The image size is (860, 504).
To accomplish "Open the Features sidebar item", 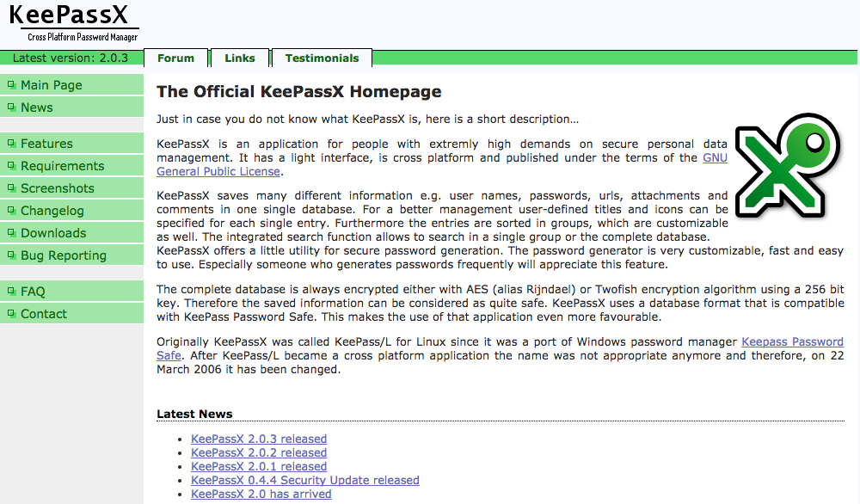I will (x=72, y=144).
